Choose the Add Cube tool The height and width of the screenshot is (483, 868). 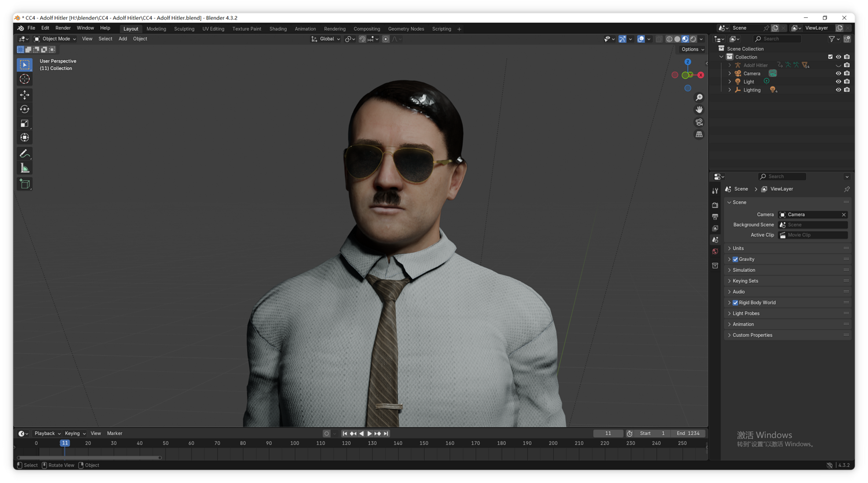pyautogui.click(x=24, y=184)
